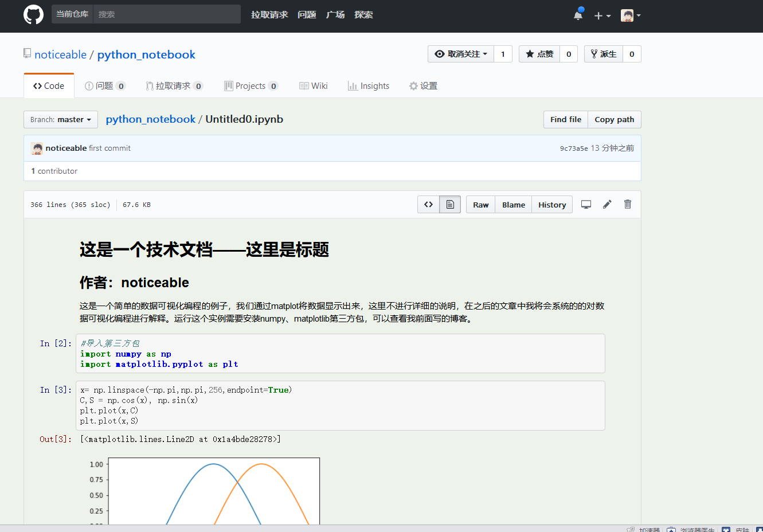Open file in desktop monitor icon

pos(586,204)
